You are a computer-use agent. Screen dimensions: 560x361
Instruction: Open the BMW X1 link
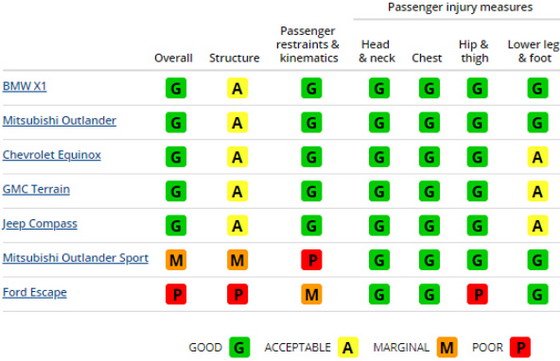pyautogui.click(x=24, y=86)
